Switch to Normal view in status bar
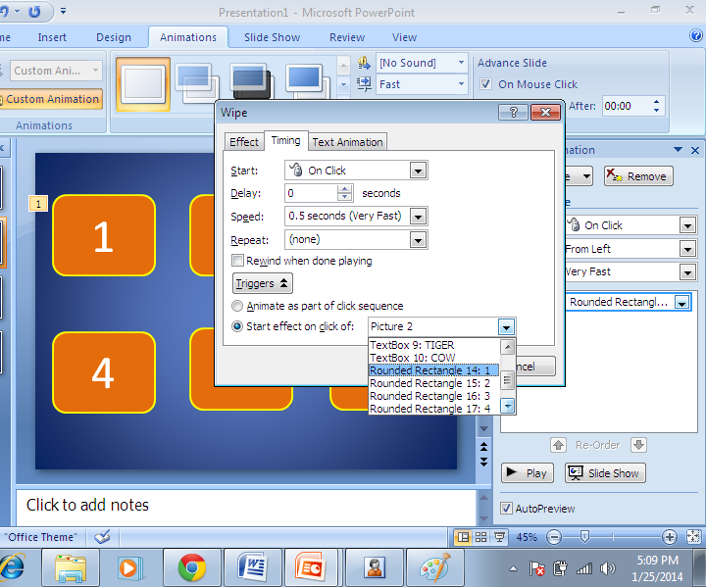The width and height of the screenshot is (706, 588). [463, 537]
